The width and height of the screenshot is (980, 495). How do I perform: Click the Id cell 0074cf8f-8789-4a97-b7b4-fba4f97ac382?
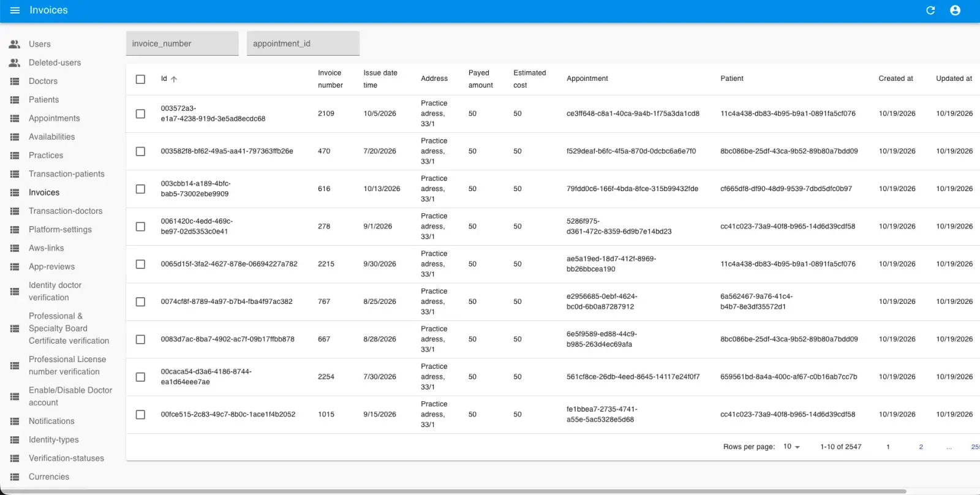click(x=227, y=301)
